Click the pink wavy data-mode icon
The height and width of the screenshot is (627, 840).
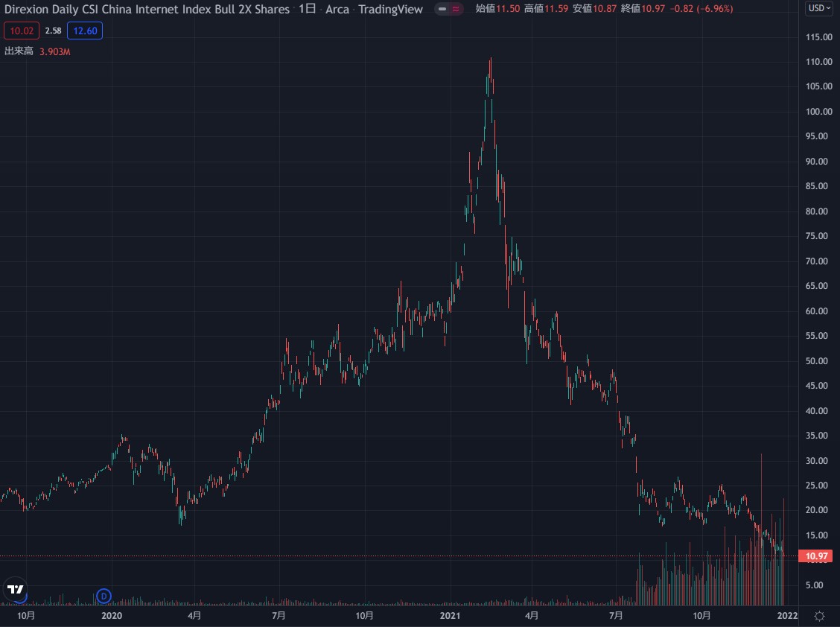tap(456, 9)
